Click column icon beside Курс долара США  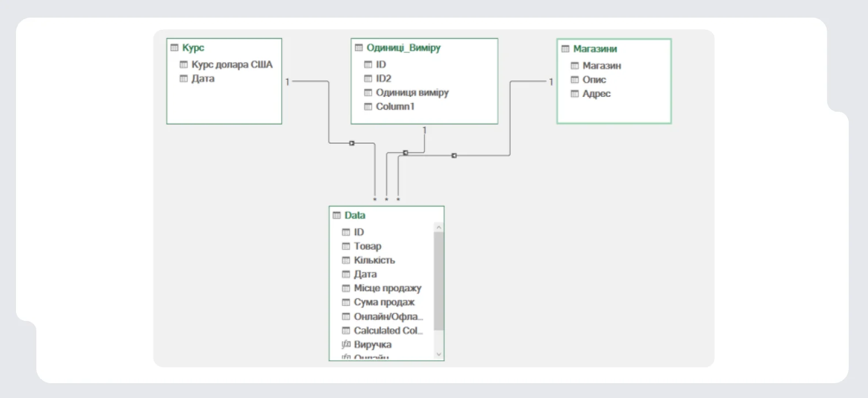(184, 65)
